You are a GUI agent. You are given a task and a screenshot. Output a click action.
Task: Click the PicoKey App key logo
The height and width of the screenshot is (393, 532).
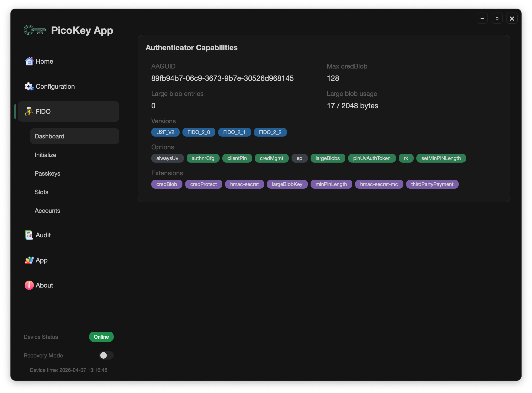tap(34, 30)
